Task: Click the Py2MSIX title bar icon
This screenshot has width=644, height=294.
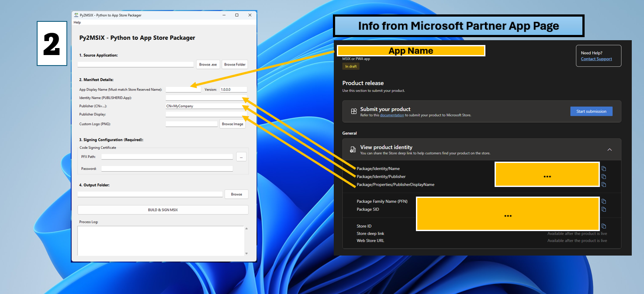Action: point(75,15)
